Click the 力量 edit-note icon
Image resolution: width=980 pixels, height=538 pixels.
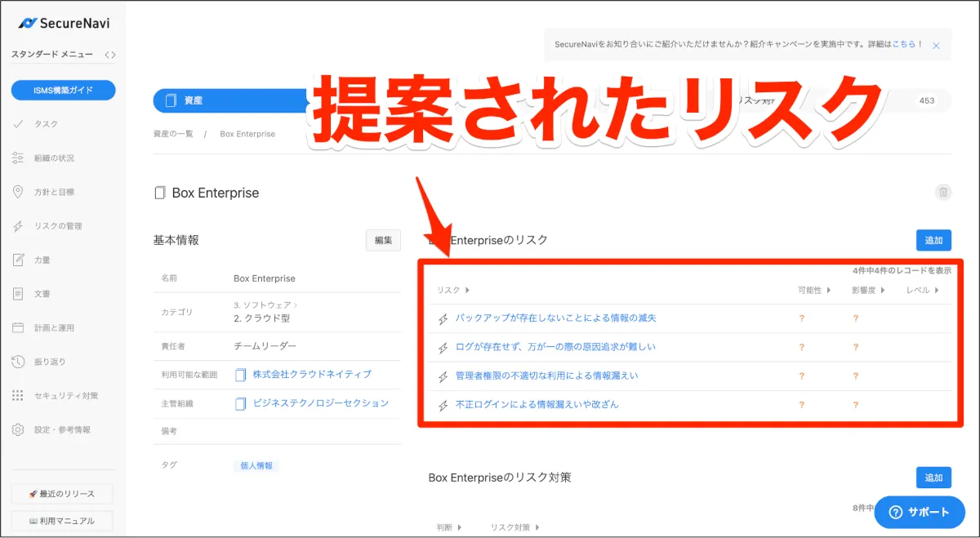tap(18, 260)
